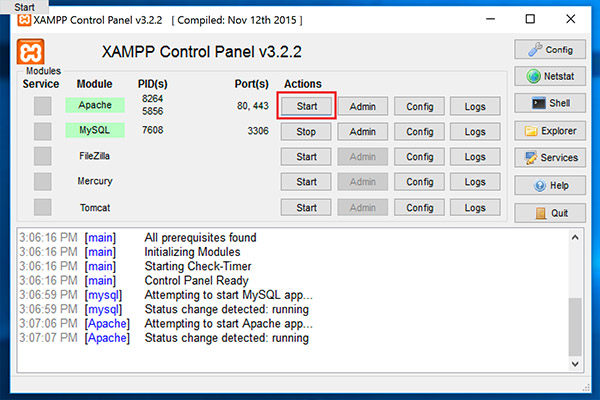This screenshot has height=400, width=600.
Task: Click log line 'Attempting to start MySQL app...'
Action: 228,295
